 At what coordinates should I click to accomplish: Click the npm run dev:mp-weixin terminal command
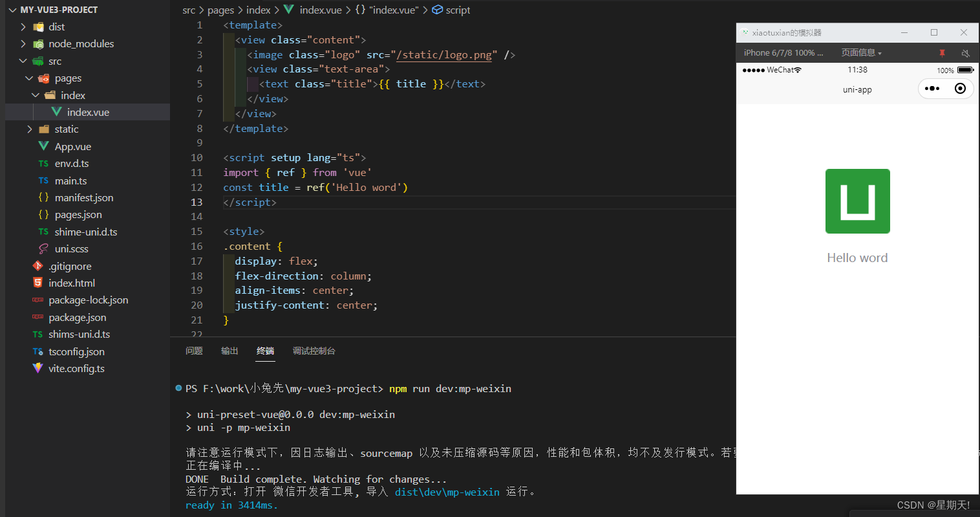[450, 388]
